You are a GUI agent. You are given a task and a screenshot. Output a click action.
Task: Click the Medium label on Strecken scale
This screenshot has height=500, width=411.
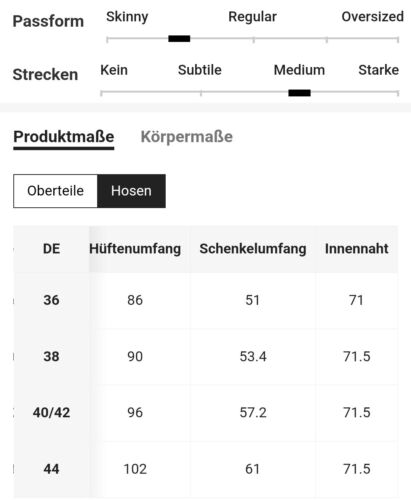point(299,70)
